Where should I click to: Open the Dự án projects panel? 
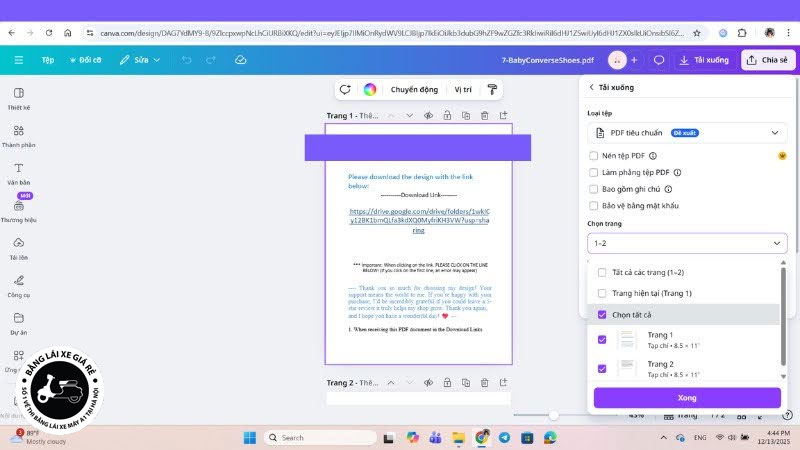[x=19, y=323]
